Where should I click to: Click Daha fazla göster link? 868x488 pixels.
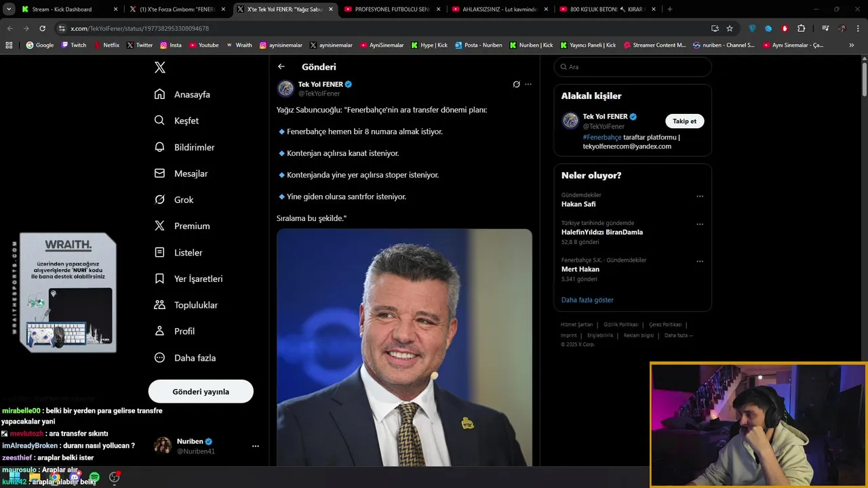pos(587,300)
